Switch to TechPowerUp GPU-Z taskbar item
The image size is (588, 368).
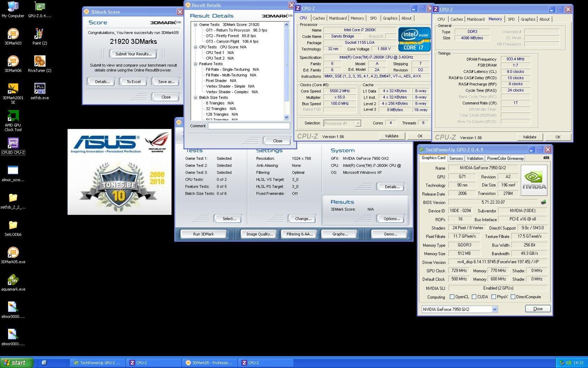[x=97, y=362]
